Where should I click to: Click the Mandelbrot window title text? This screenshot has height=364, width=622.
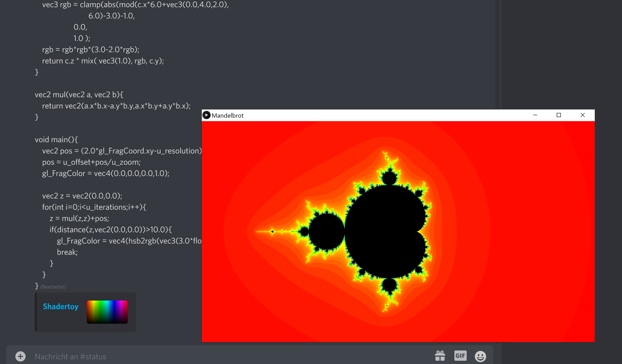point(228,115)
